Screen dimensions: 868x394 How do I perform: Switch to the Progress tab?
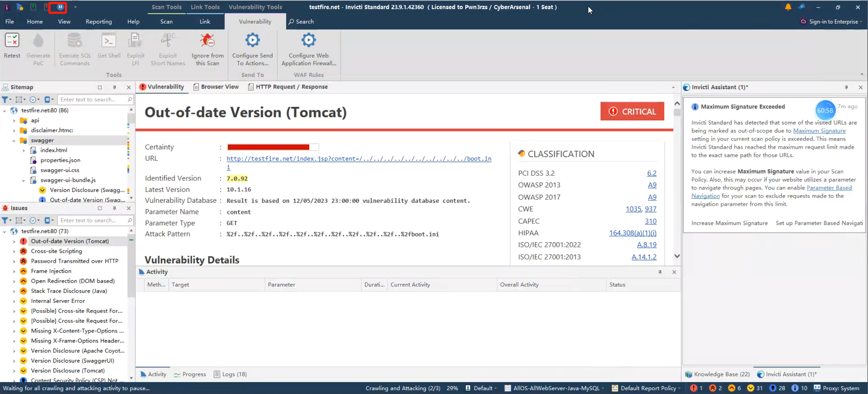click(x=190, y=374)
